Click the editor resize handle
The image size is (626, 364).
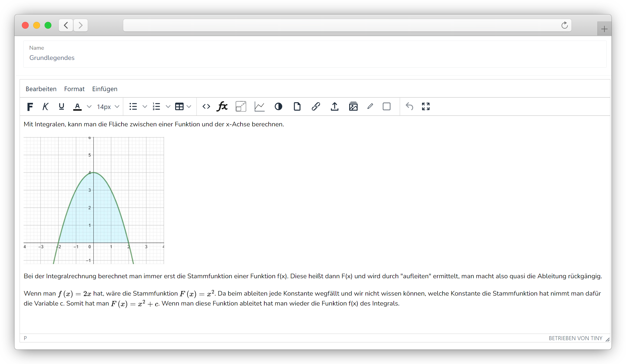point(608,340)
